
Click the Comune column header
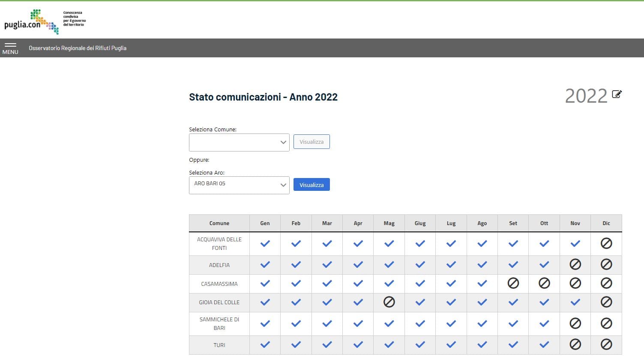point(219,223)
